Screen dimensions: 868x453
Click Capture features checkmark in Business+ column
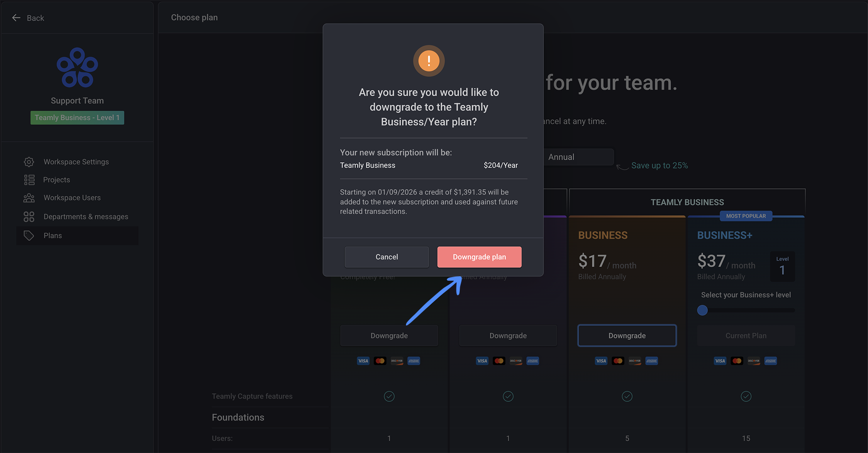[x=746, y=396]
